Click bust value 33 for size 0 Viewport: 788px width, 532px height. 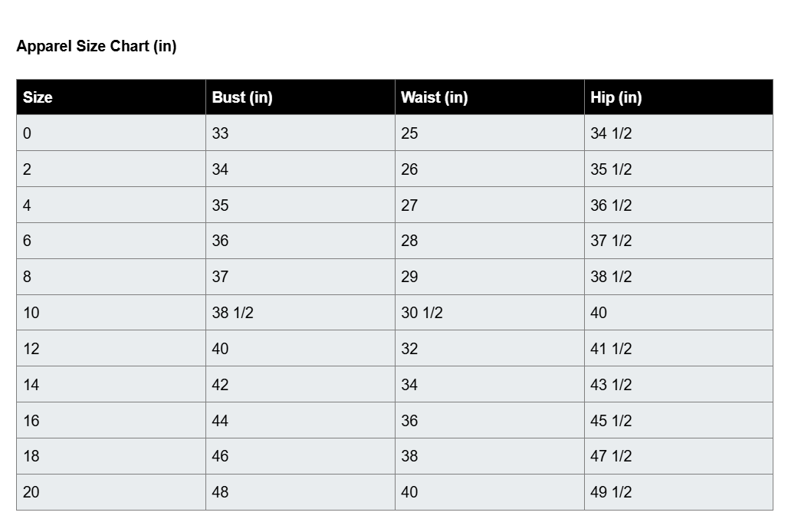click(220, 133)
